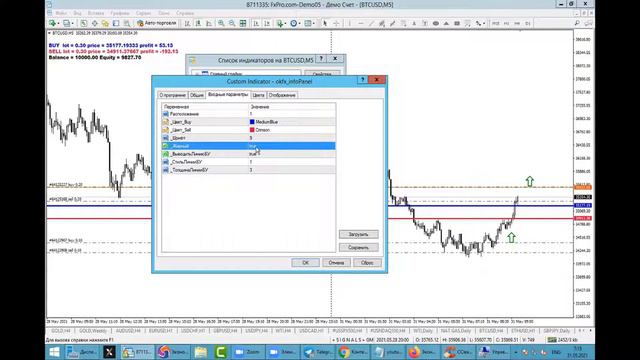640x360 pixels.
Task: Switch chart to bar chart icon
Action: click(x=187, y=23)
